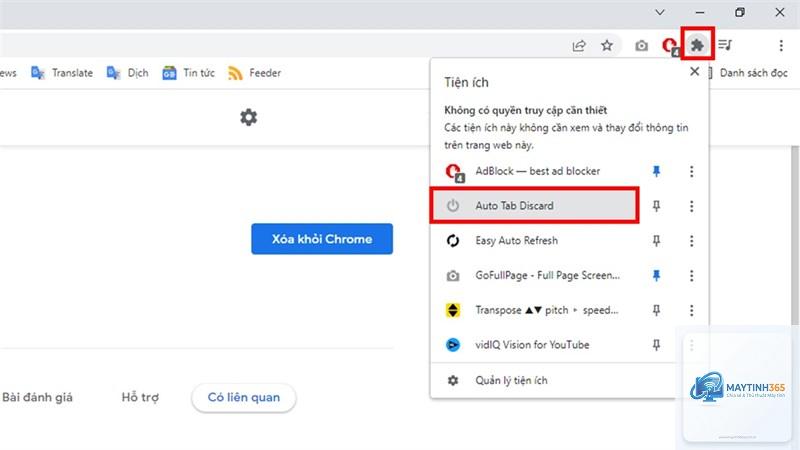Open Danh sách đọc reading list
Screen dimensions: 800x450
click(748, 73)
